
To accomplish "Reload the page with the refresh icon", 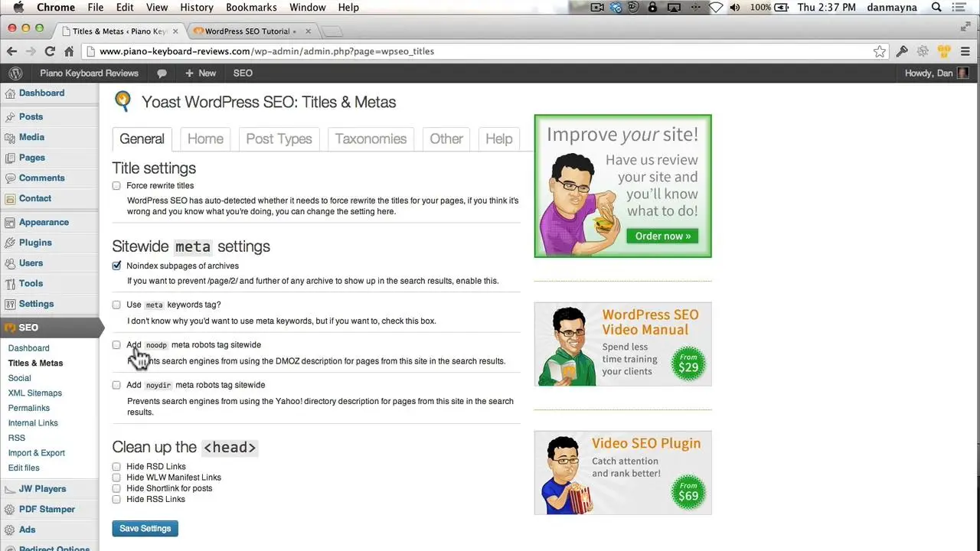I will click(50, 51).
